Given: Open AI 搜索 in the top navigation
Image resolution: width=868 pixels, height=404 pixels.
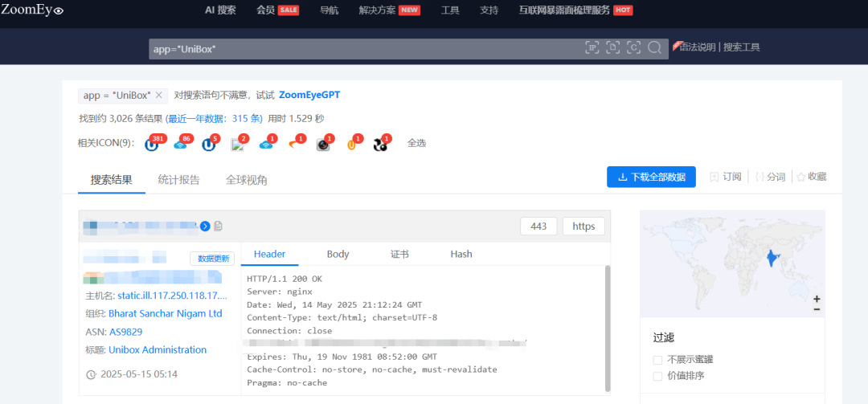Looking at the screenshot, I should coord(220,10).
